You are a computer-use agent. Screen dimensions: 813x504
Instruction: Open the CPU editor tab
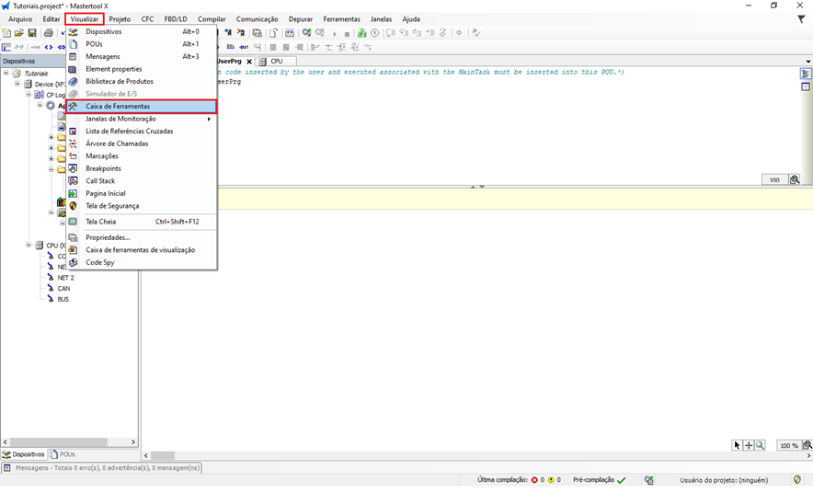276,62
